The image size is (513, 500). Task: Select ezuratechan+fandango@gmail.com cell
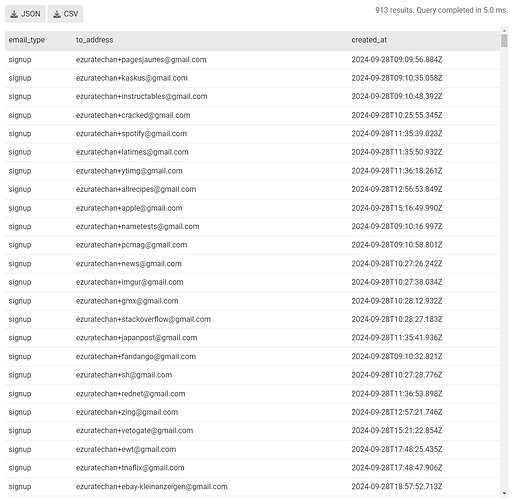coord(136,357)
